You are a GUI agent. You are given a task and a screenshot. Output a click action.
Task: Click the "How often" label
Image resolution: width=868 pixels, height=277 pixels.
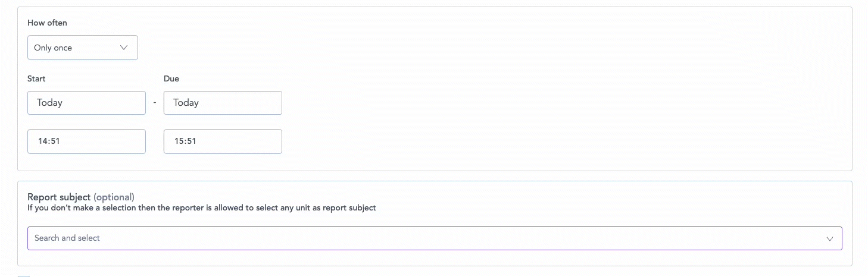[47, 23]
